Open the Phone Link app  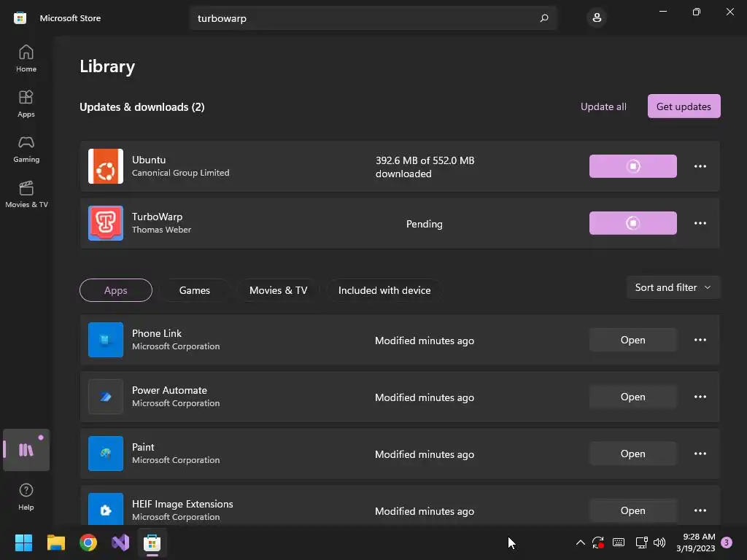pos(632,340)
